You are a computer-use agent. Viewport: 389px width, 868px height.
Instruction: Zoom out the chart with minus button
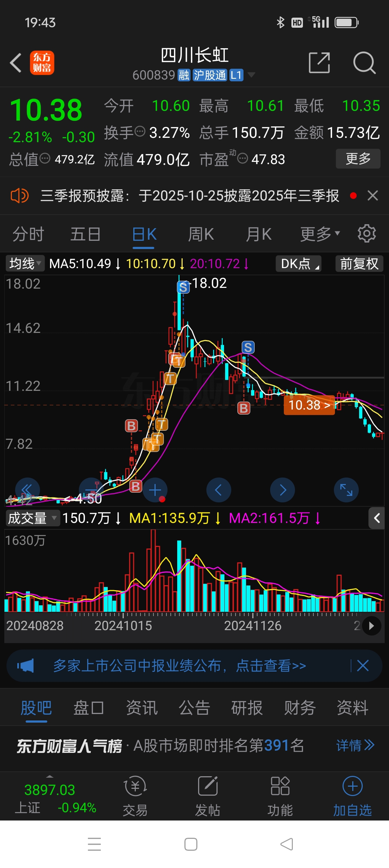click(91, 490)
